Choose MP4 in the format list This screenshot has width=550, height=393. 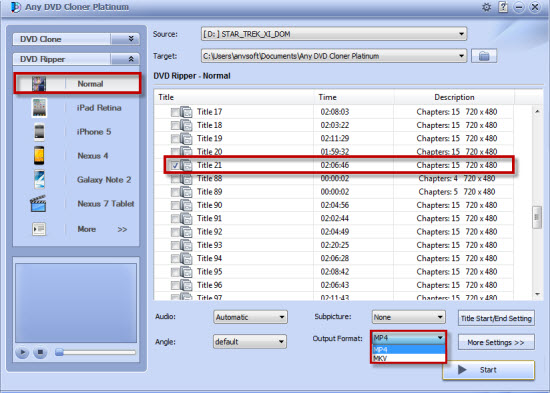pyautogui.click(x=408, y=349)
